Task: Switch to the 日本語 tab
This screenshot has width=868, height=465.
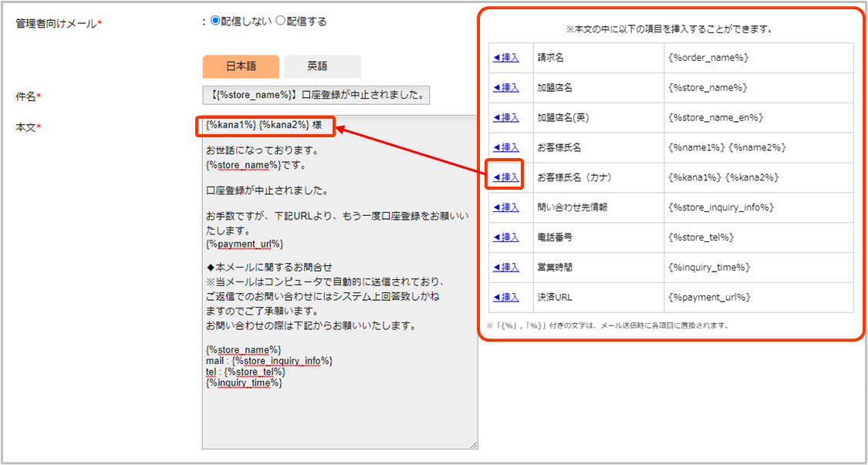Action: pyautogui.click(x=241, y=67)
